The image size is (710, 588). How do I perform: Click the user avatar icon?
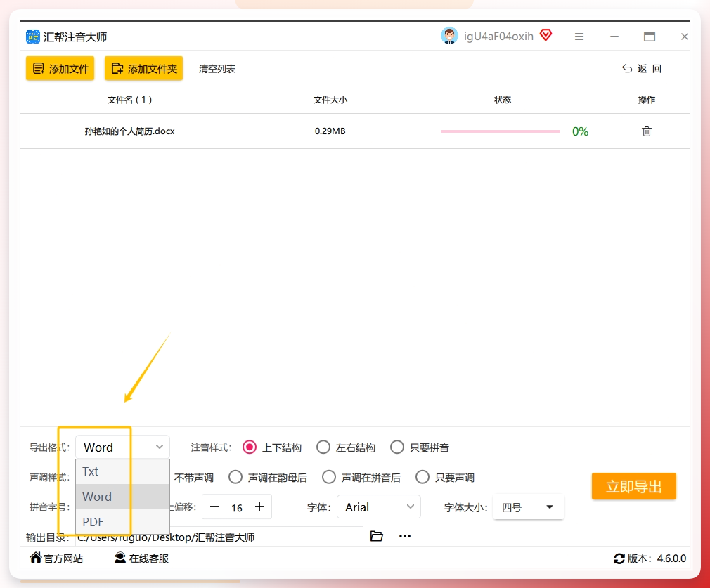[x=449, y=37]
